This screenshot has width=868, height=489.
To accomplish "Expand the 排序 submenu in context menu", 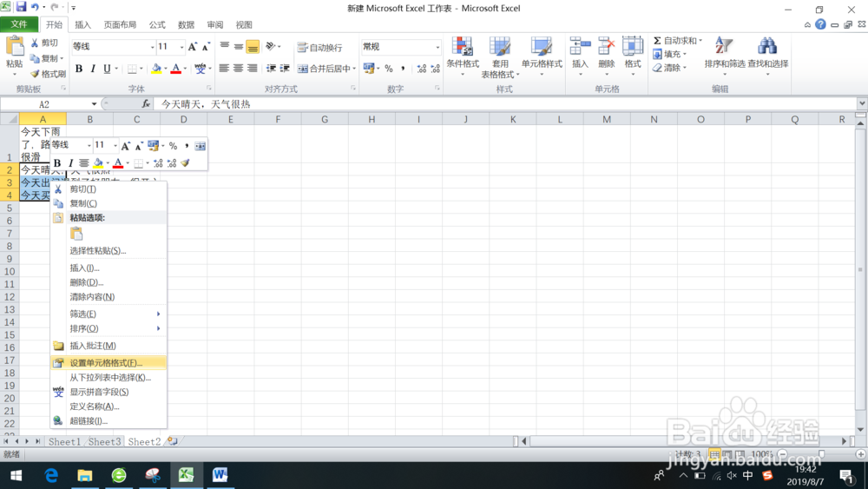I will pyautogui.click(x=108, y=328).
